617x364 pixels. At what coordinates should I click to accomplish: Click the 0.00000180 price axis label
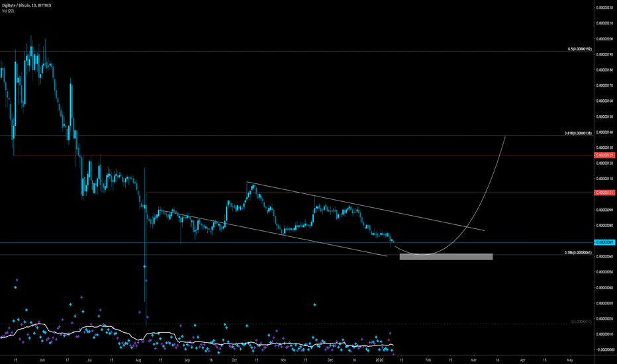(605, 70)
